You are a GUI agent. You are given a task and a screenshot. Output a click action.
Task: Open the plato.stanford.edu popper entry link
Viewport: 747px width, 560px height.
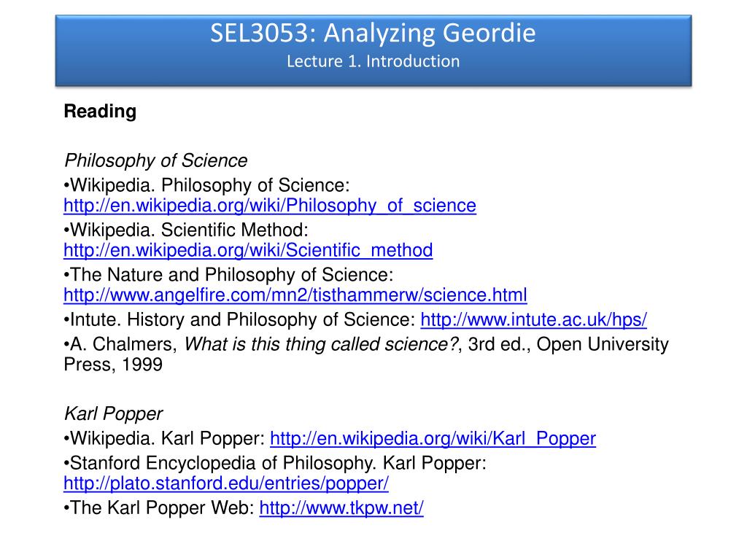click(x=226, y=483)
